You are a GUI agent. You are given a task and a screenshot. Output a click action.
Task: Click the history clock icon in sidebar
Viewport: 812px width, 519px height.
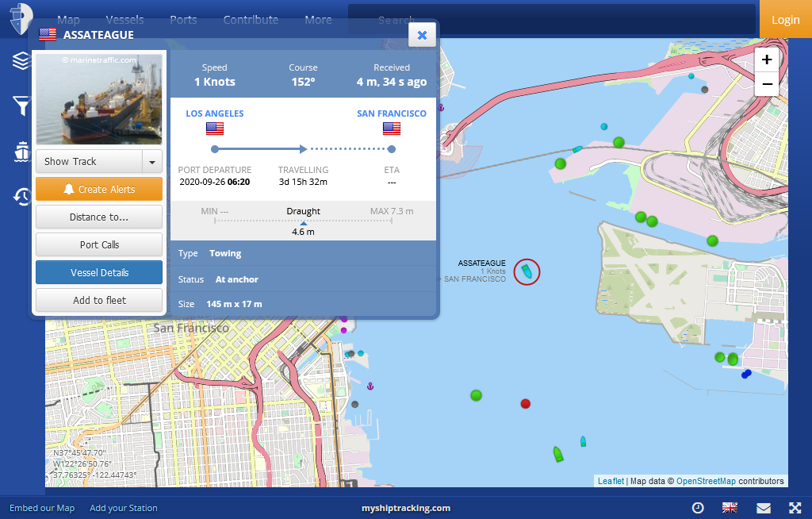click(21, 196)
